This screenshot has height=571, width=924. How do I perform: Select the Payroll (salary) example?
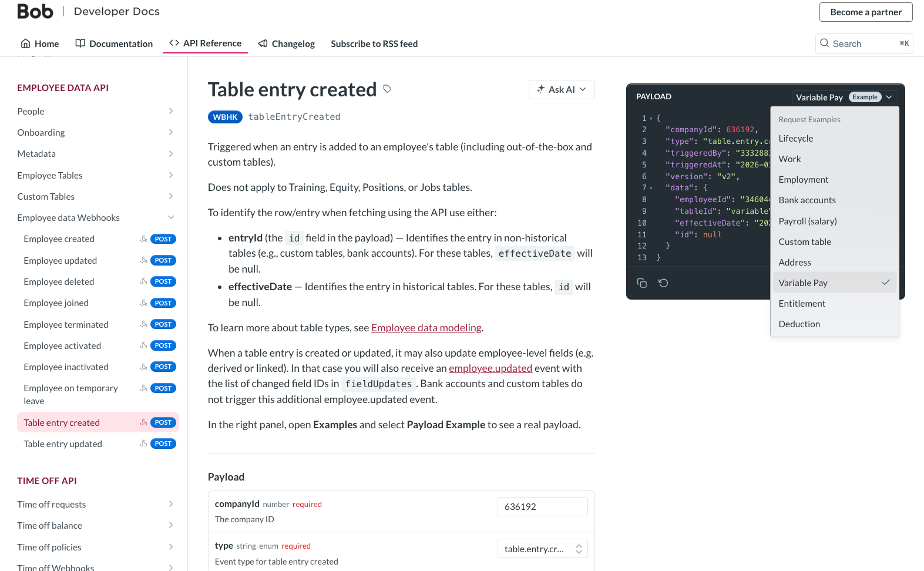pos(834,221)
